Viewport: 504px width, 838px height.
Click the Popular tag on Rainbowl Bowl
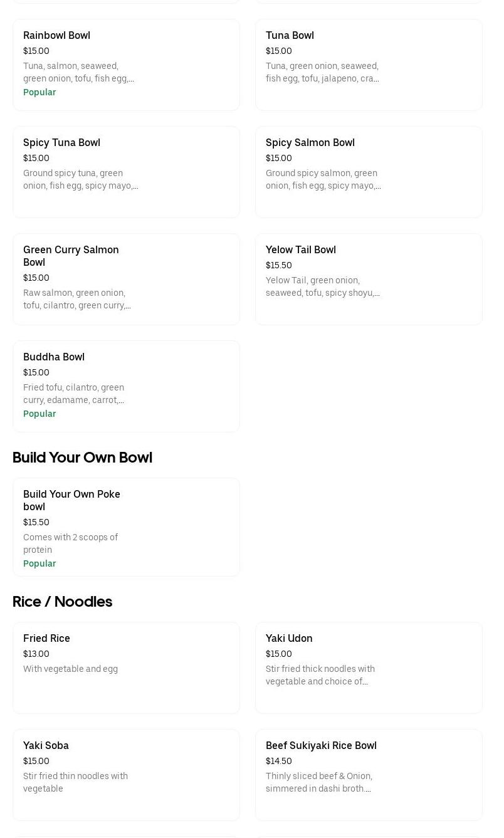(39, 92)
